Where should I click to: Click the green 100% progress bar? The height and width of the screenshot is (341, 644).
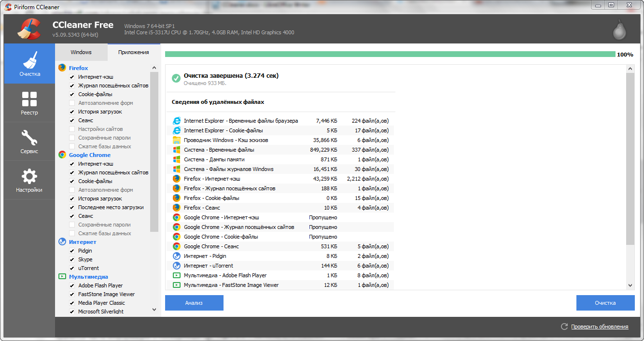[x=390, y=55]
